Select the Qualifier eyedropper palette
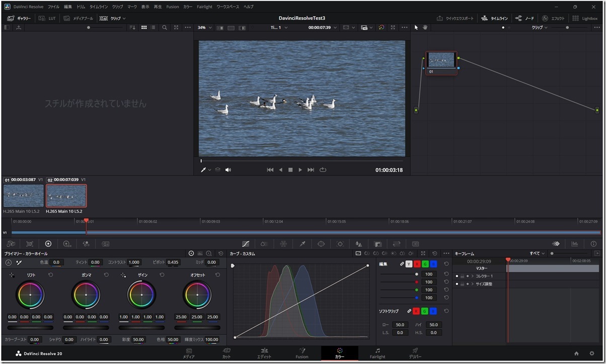 (302, 244)
